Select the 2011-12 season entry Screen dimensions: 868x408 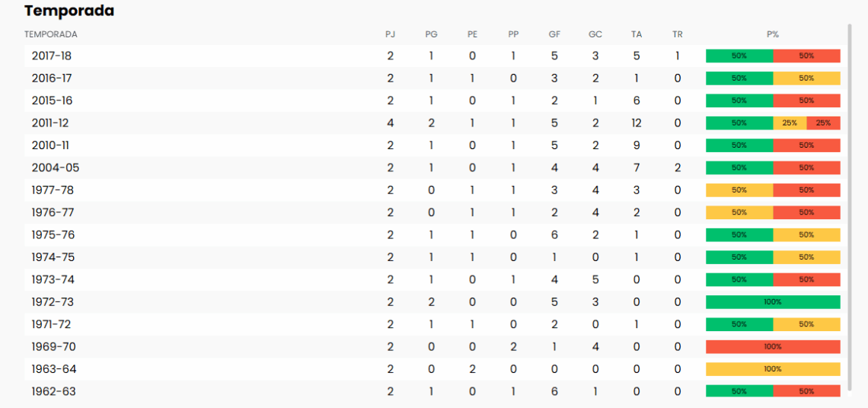click(x=50, y=123)
